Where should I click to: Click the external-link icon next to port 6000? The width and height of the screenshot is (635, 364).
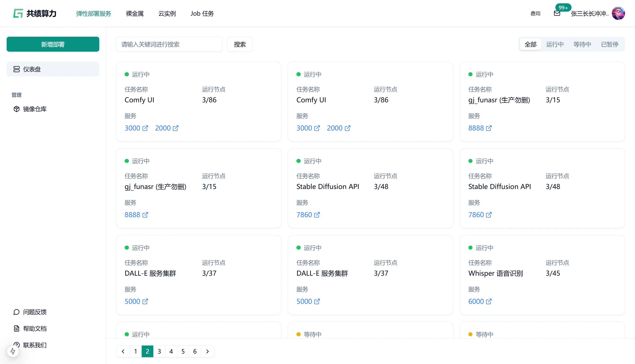(x=489, y=301)
